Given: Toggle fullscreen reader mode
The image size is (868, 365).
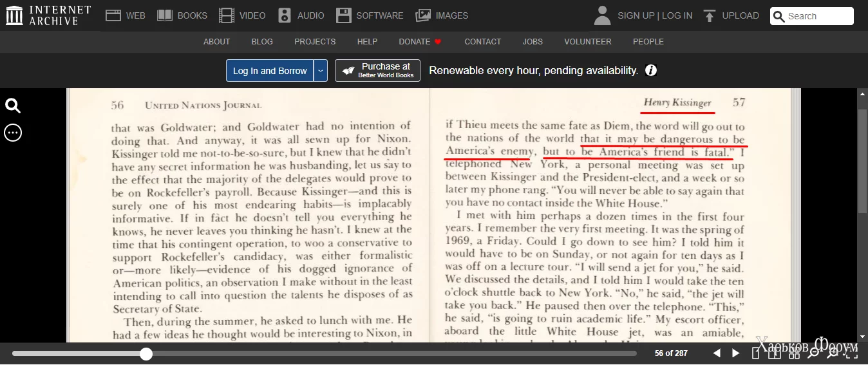Looking at the screenshot, I should tap(852, 353).
